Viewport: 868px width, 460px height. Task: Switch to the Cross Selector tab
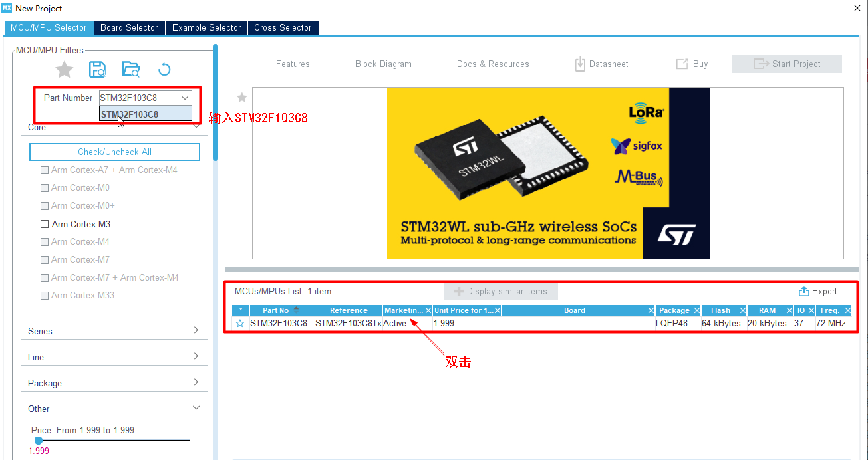click(x=283, y=27)
